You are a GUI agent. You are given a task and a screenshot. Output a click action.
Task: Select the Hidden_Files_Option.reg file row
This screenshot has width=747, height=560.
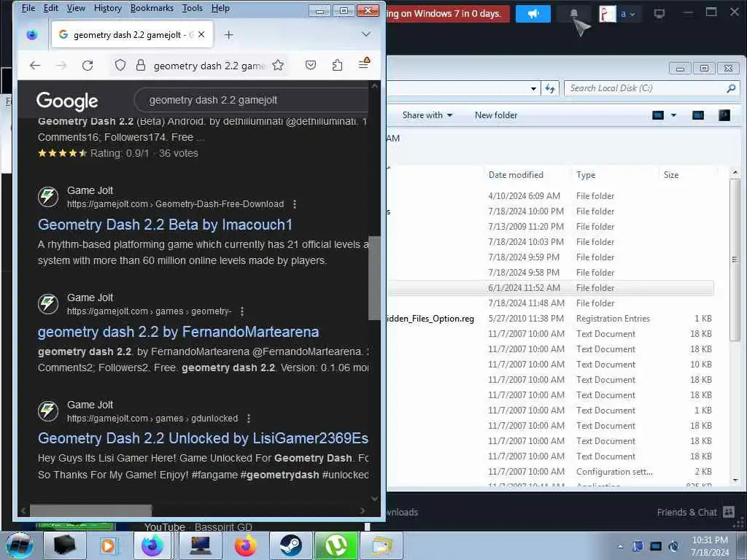click(550, 319)
